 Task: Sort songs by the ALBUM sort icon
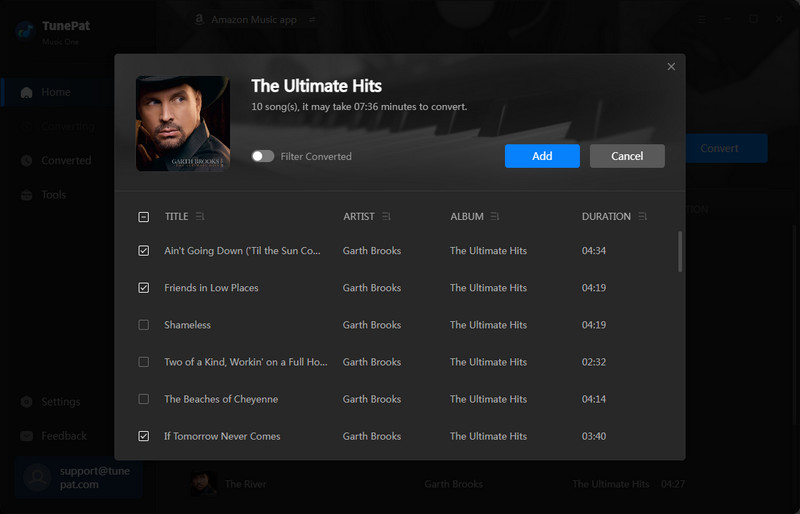tap(495, 216)
